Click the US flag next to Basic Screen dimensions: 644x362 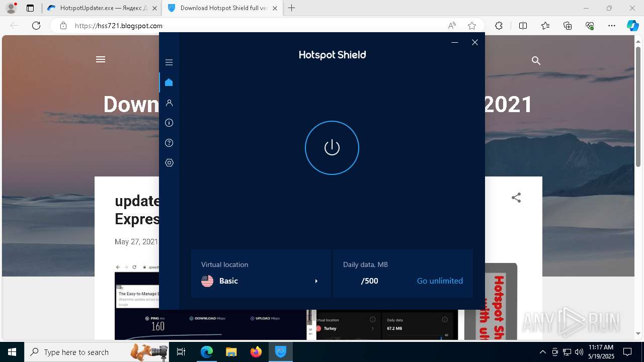tap(207, 281)
